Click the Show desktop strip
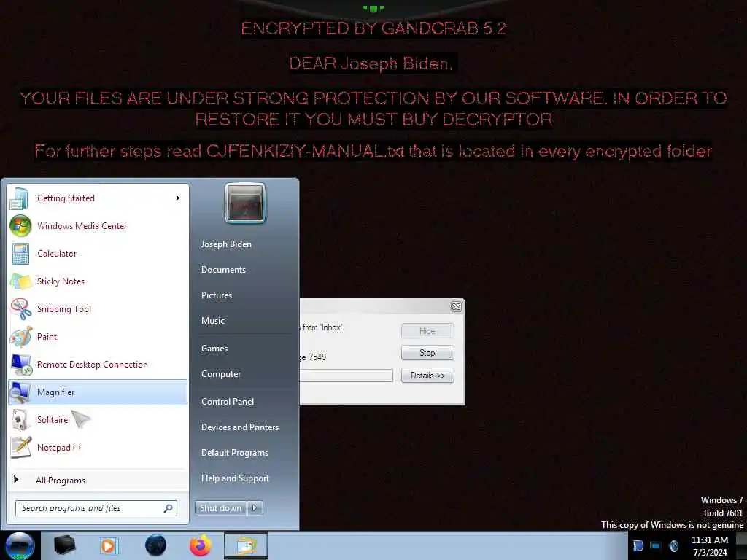This screenshot has width=747, height=560. pyautogui.click(x=741, y=545)
